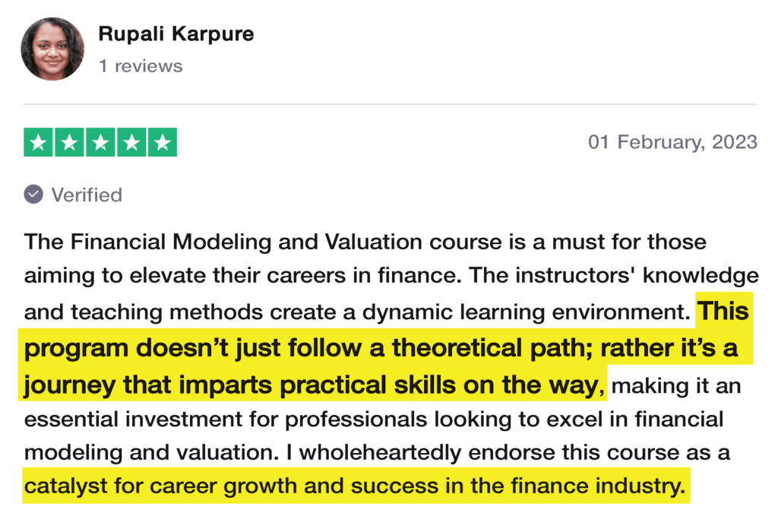Select the third green rating star

(x=100, y=142)
